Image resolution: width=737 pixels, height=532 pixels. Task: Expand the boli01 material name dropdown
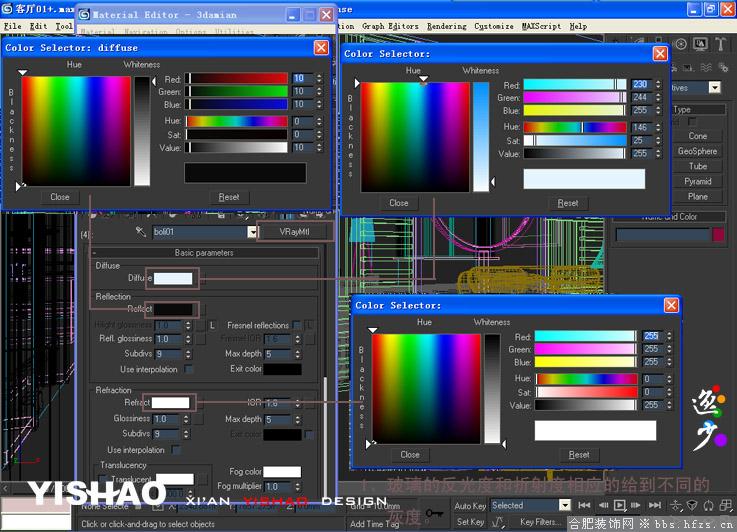click(252, 232)
